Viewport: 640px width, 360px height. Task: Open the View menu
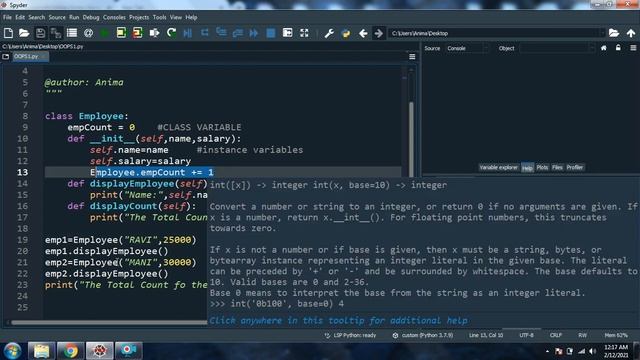click(176, 17)
